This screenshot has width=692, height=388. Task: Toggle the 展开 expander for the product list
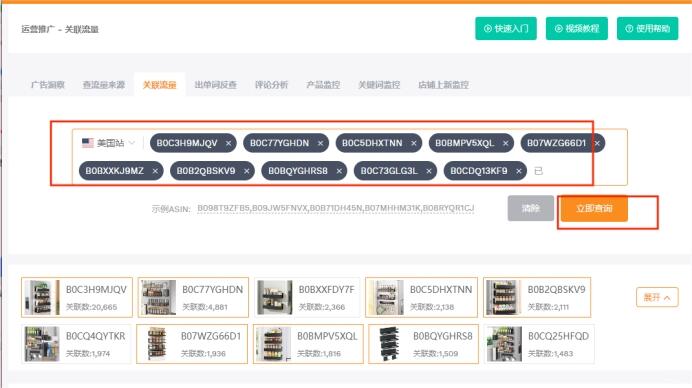[657, 298]
